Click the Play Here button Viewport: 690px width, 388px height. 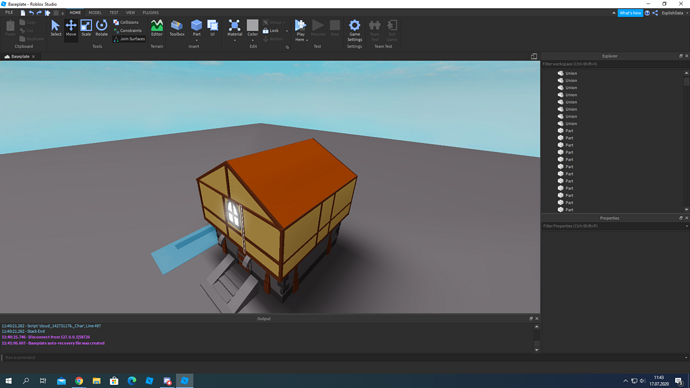pos(301,28)
